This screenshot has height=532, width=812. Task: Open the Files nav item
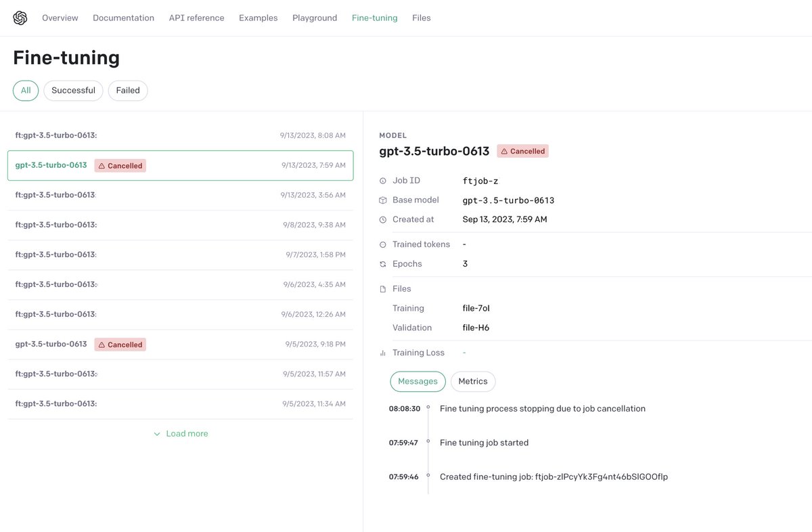tap(422, 18)
